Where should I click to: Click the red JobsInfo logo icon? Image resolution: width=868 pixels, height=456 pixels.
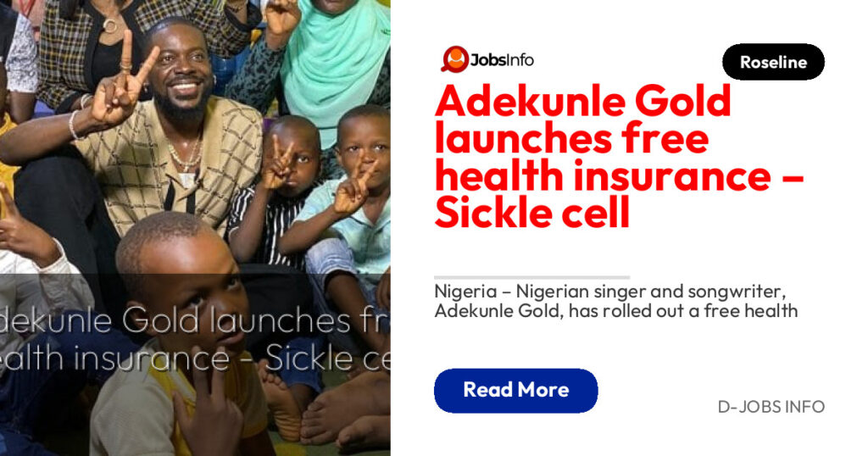(x=455, y=59)
